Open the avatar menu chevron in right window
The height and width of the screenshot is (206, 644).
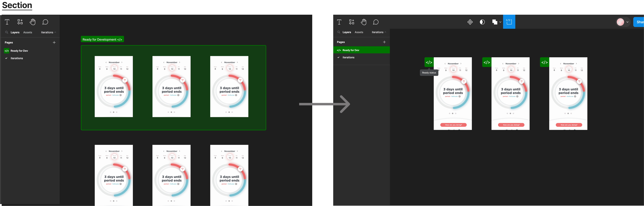[627, 22]
